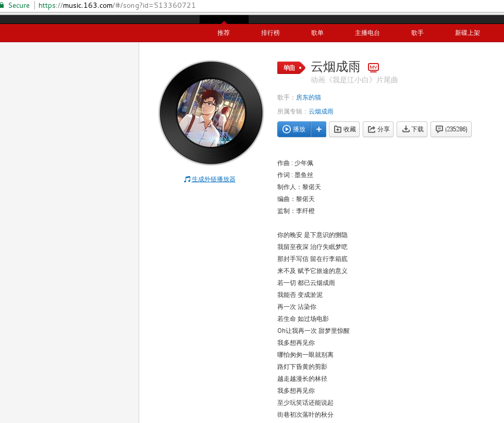Click the lyric line 我能否 变成淤泥
Screen dimensions: 504x423
point(300,295)
